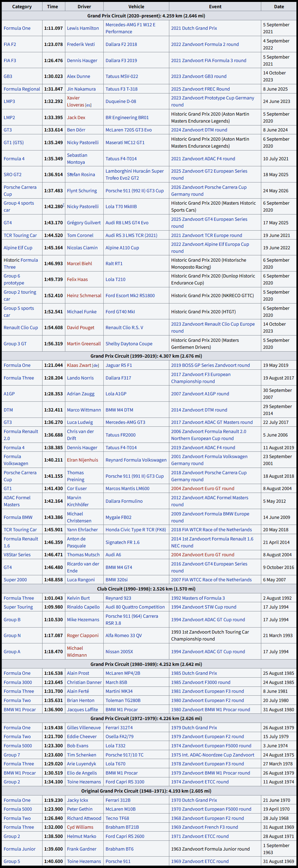
Task: Click Elio de Angelis driver link
Action: click(81, 773)
